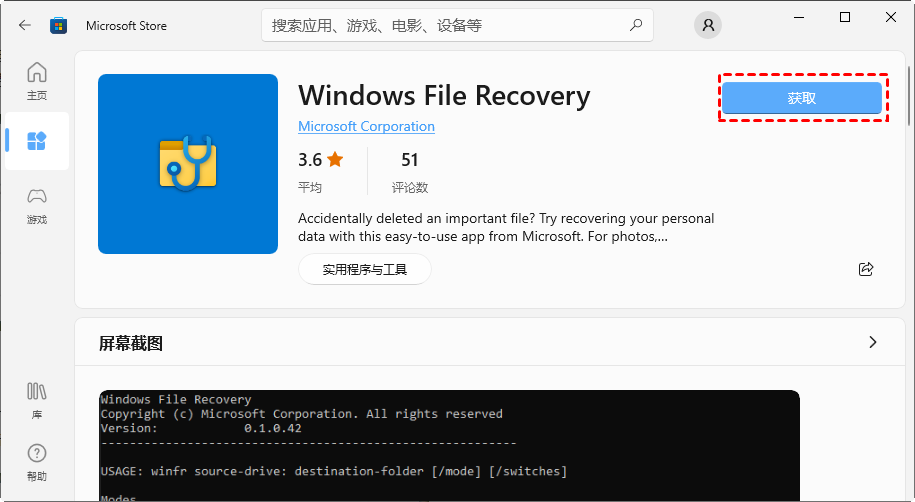This screenshot has height=502, width=915.
Task: Minimize the Microsoft Store window
Action: click(799, 18)
